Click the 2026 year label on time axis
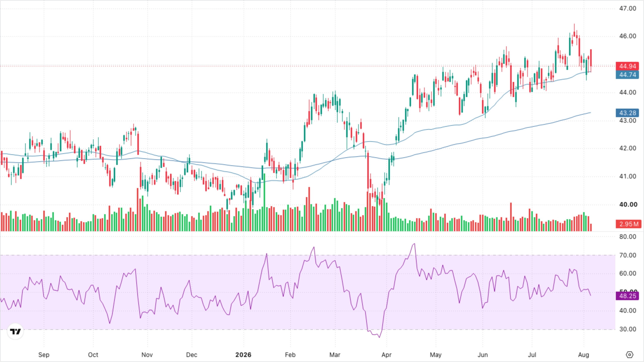The width and height of the screenshot is (644, 362). pyautogui.click(x=243, y=355)
